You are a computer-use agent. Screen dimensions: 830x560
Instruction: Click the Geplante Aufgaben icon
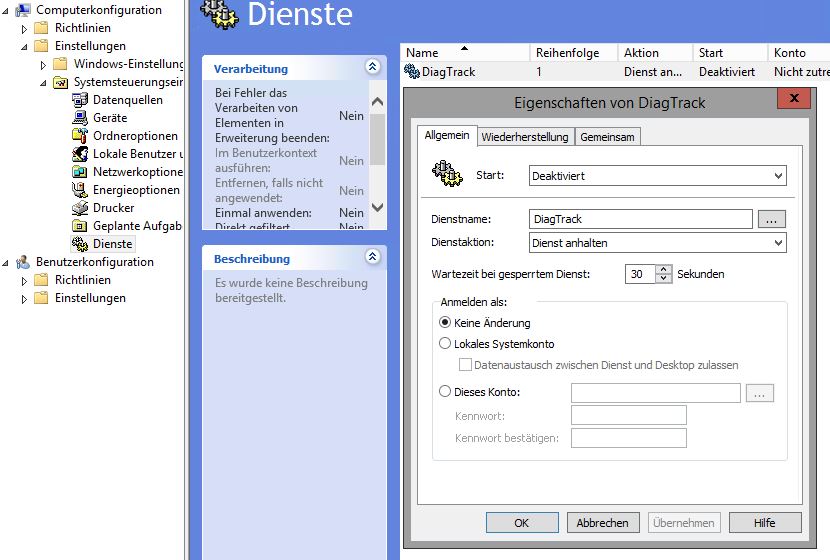click(x=80, y=226)
